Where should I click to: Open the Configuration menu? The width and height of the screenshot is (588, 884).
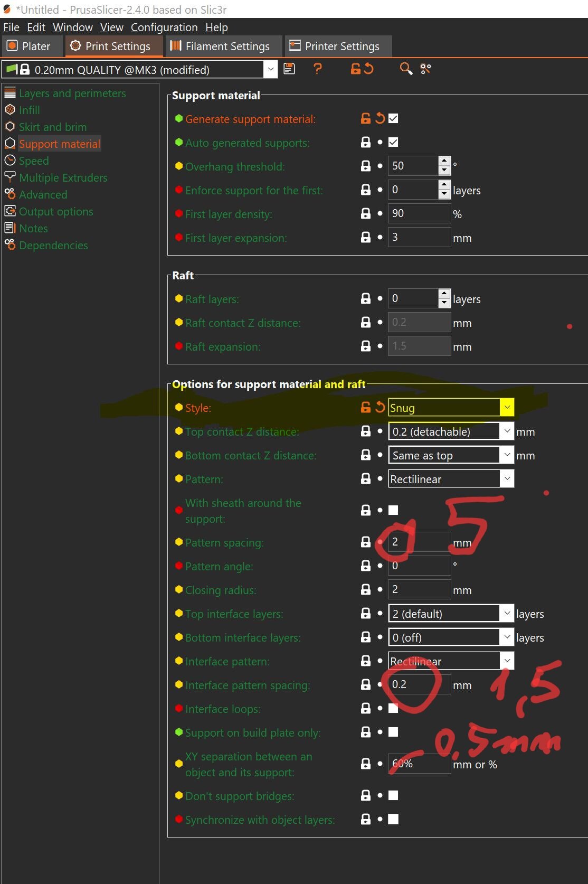pos(164,27)
